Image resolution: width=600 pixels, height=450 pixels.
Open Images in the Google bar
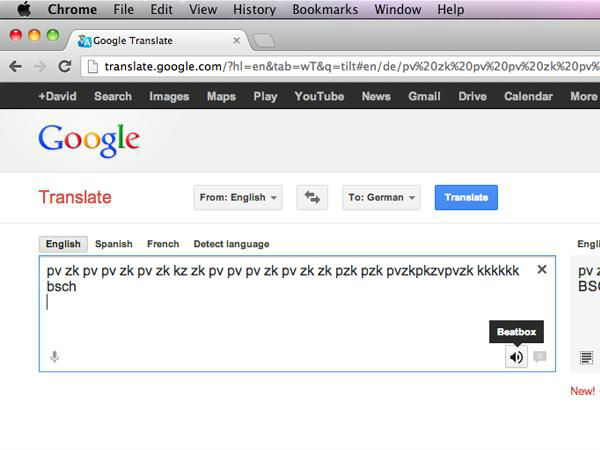coord(169,96)
